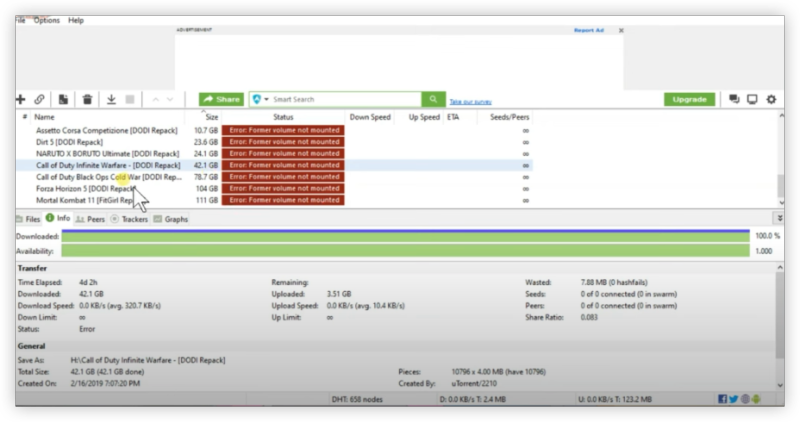Click the download rate D: status entry
The height and width of the screenshot is (422, 800).
click(472, 399)
